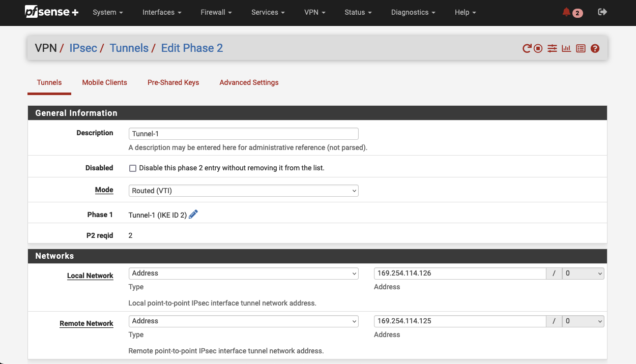Log out using the top-right exit icon
The width and height of the screenshot is (636, 364).
[x=602, y=11]
